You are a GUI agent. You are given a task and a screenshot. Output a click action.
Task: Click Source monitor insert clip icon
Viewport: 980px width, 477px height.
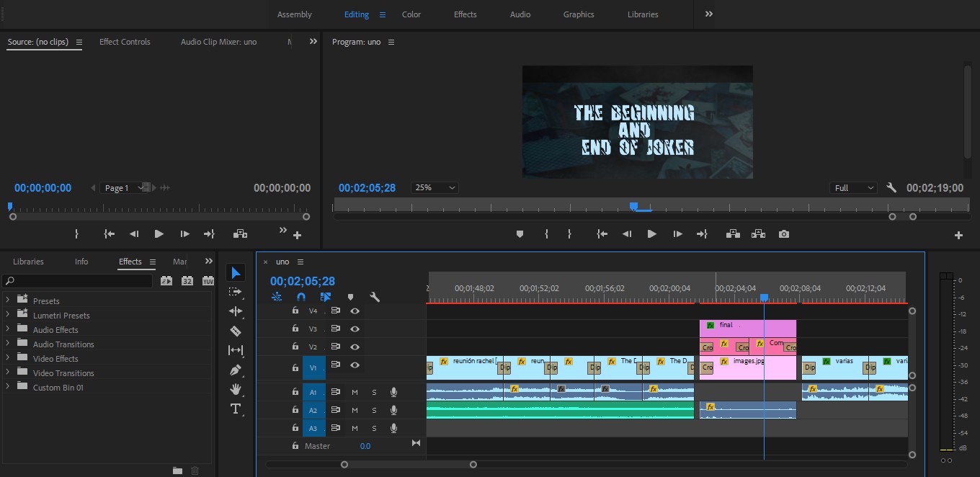[x=240, y=234]
